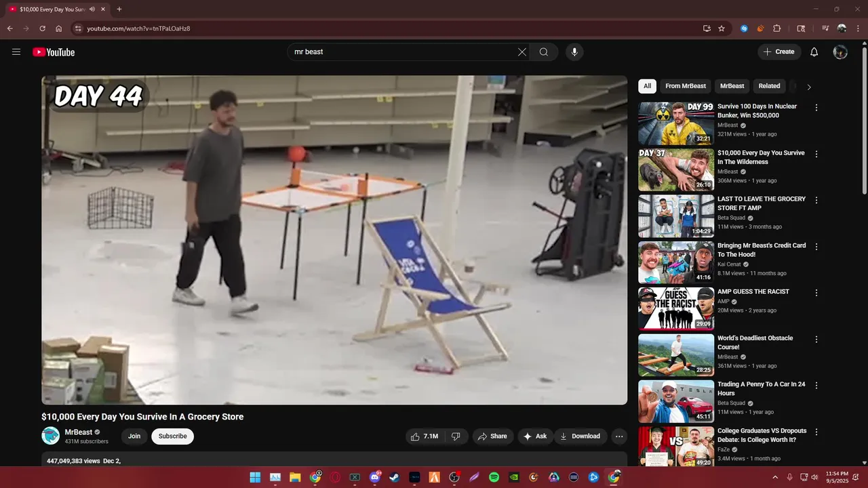868x488 pixels.
Task: Clear the search text with the X
Action: tap(522, 52)
